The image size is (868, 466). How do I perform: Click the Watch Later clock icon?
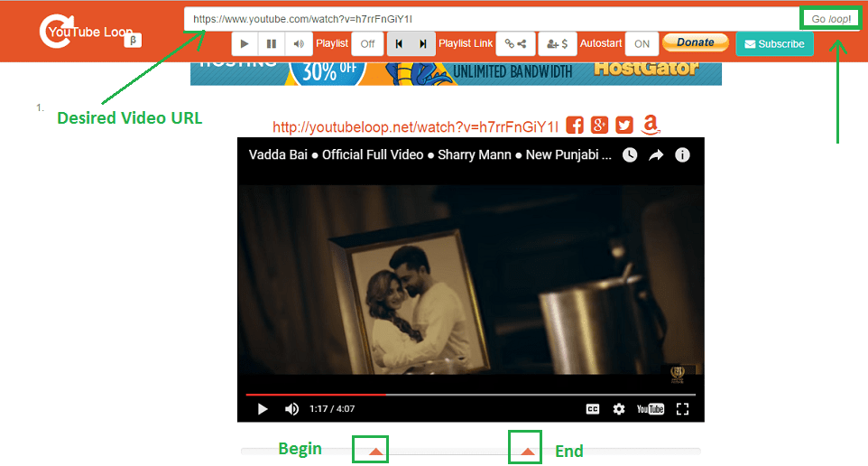(x=630, y=155)
